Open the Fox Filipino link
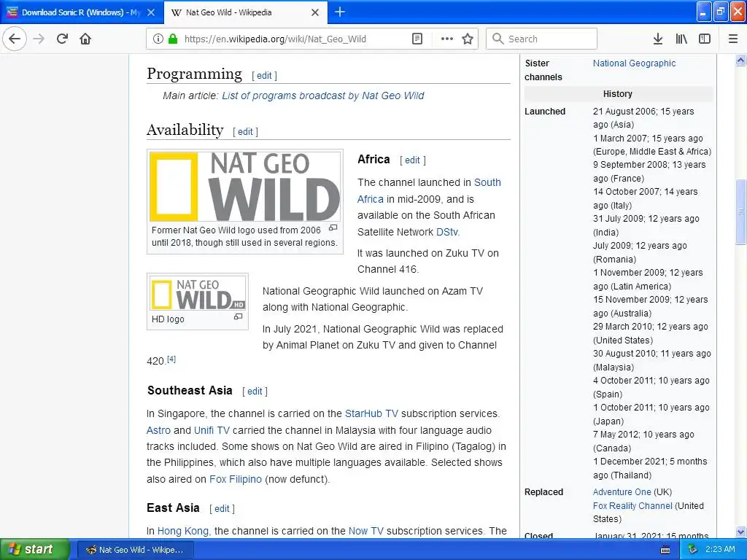The image size is (747, 560). pos(236,479)
